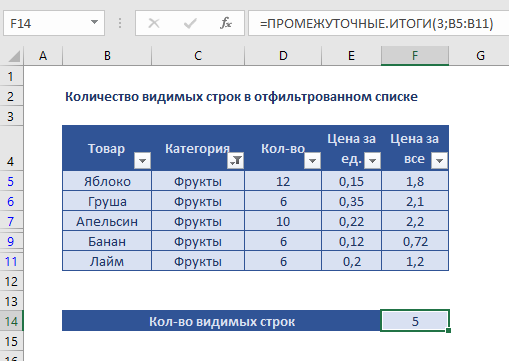The image size is (509, 361).
Task: Select row 2 header
Action: pyautogui.click(x=11, y=96)
